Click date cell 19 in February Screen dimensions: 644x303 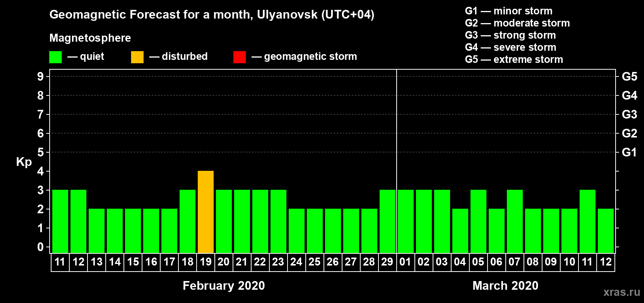(x=206, y=262)
